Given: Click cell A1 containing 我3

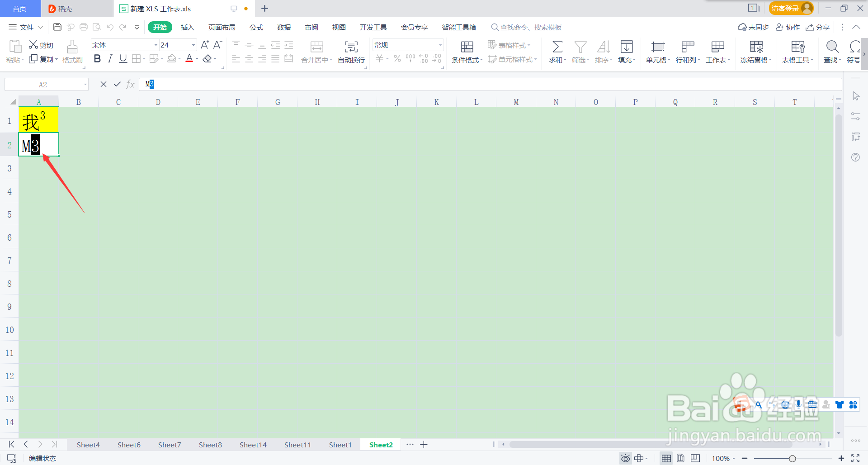Looking at the screenshot, I should tap(38, 120).
